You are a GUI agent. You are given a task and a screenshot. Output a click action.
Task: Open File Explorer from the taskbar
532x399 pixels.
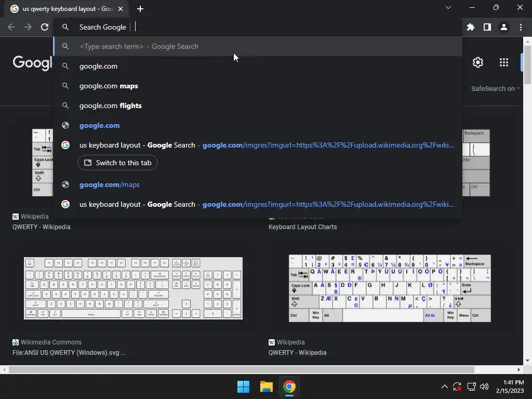point(267,387)
